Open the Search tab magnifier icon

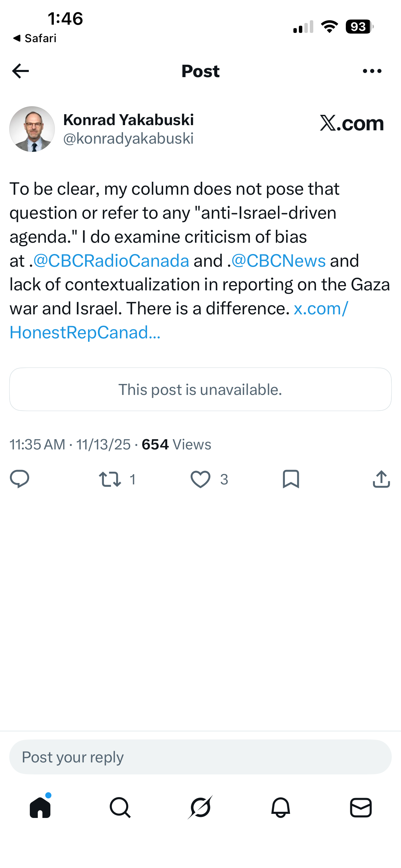[120, 807]
